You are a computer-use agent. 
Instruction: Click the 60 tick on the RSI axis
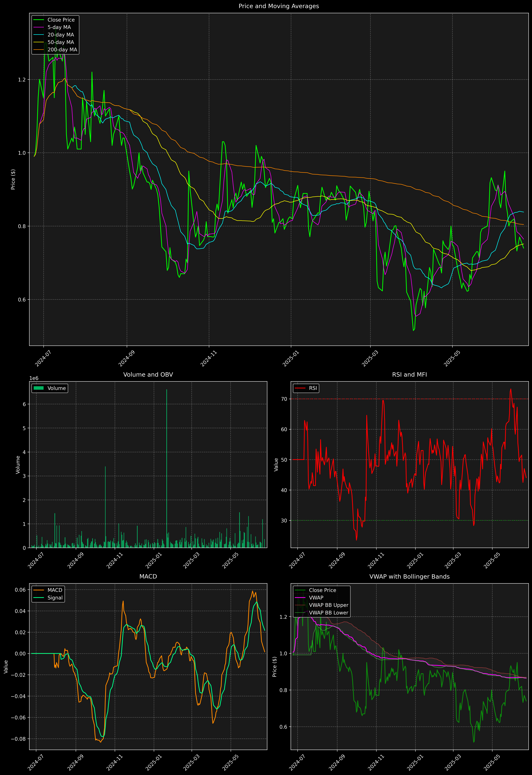coord(284,429)
